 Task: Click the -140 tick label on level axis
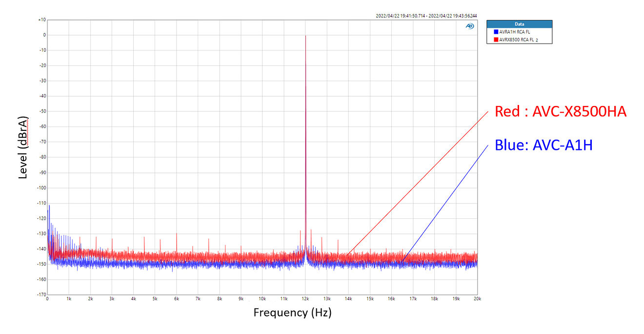(x=41, y=249)
